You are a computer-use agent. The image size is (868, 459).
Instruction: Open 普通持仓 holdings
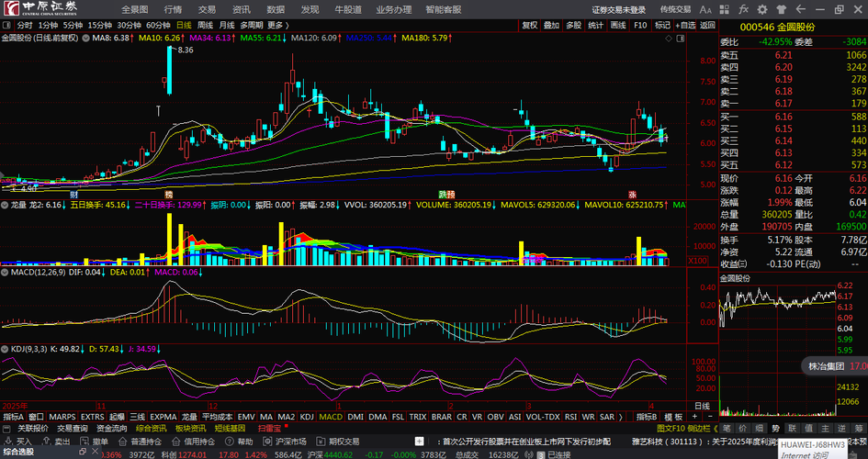pos(141,442)
